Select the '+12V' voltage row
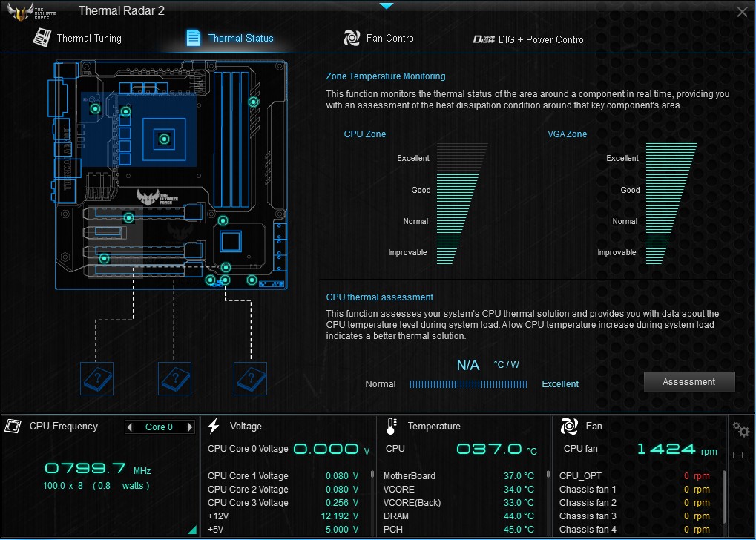The width and height of the screenshot is (756, 540). pyautogui.click(x=283, y=516)
